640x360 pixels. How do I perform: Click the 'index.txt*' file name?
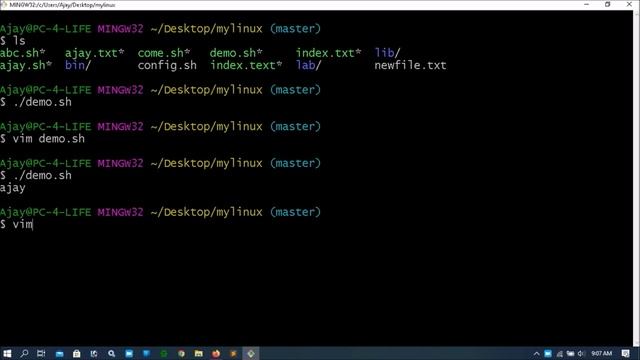[x=329, y=53]
